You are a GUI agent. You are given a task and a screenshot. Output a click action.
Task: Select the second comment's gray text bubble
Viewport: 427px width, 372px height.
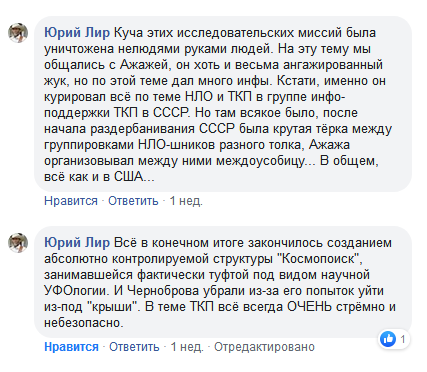click(223, 282)
